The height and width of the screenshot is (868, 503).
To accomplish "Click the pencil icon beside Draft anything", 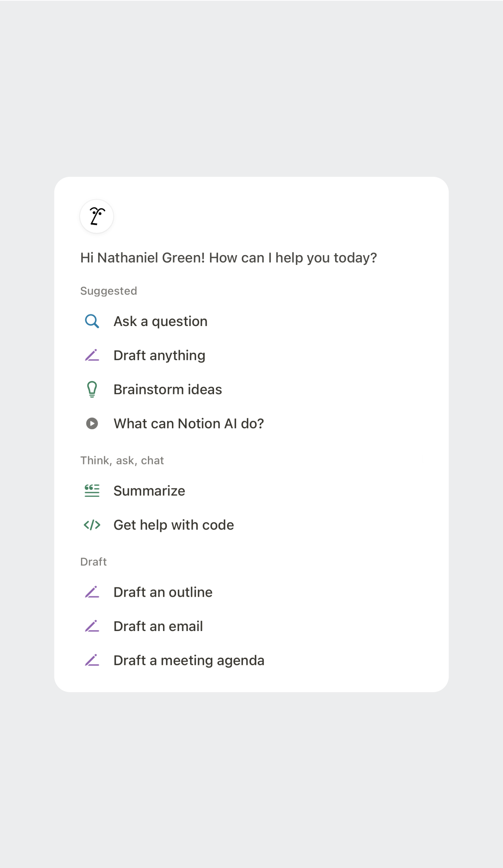I will [92, 355].
